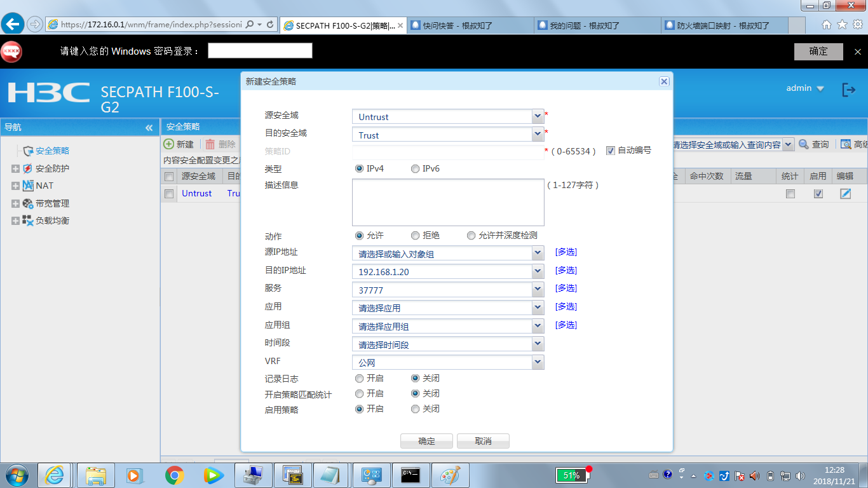868x488 pixels.
Task: Click inside the 描述信息 text area
Action: click(448, 202)
